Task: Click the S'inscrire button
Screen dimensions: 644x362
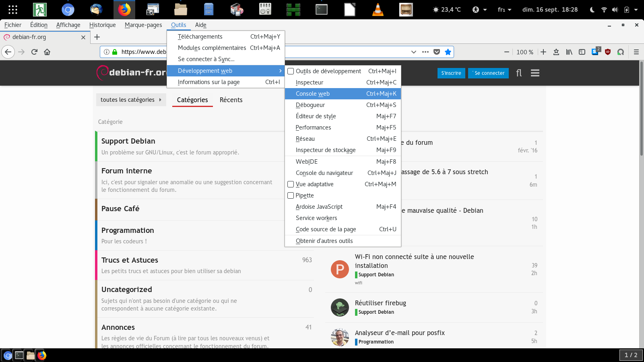Action: pos(451,73)
